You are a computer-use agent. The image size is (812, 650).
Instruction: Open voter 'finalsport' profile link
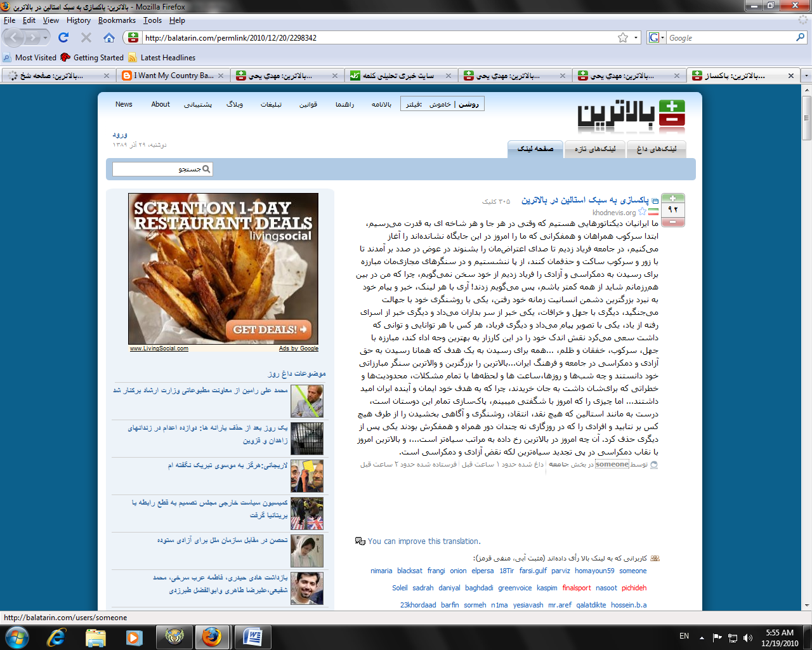(577, 588)
